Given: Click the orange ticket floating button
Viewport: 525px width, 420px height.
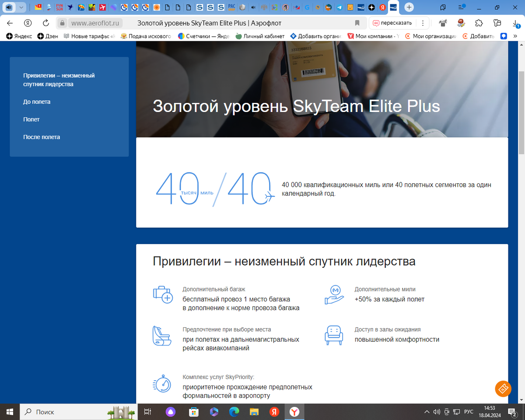Looking at the screenshot, I should [x=503, y=388].
